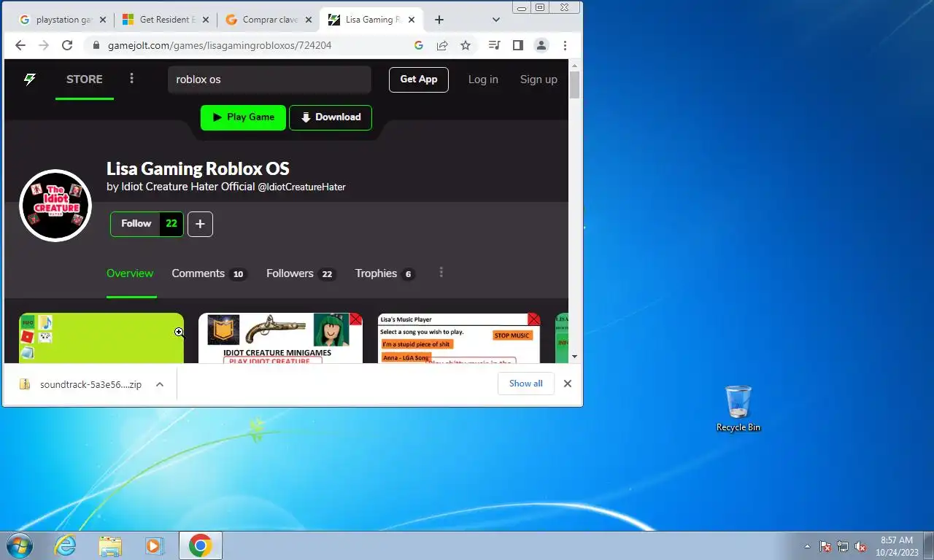Open the downloaded soundtrack zip file

pyautogui.click(x=81, y=384)
